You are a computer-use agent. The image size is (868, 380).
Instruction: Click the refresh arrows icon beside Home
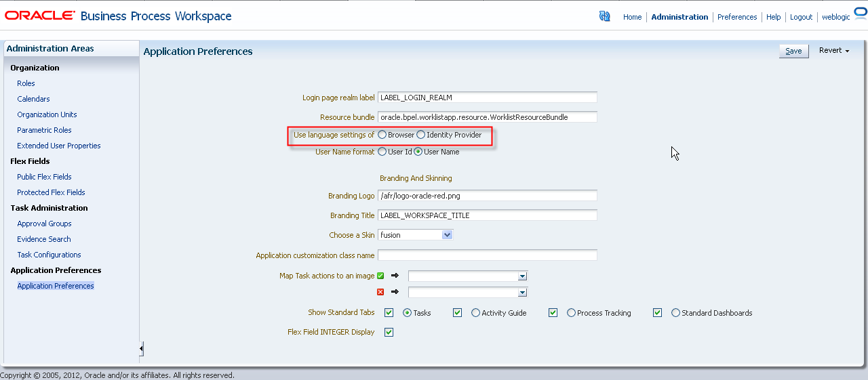pos(604,16)
